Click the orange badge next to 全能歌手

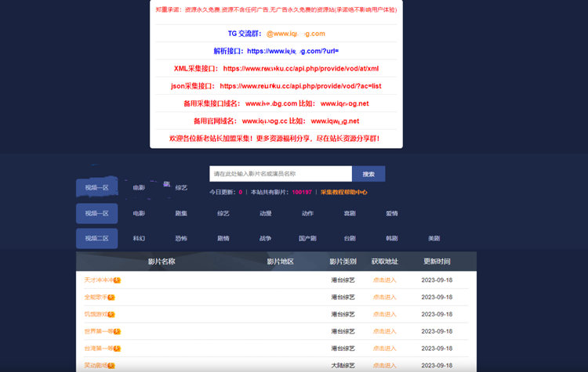tap(111, 297)
